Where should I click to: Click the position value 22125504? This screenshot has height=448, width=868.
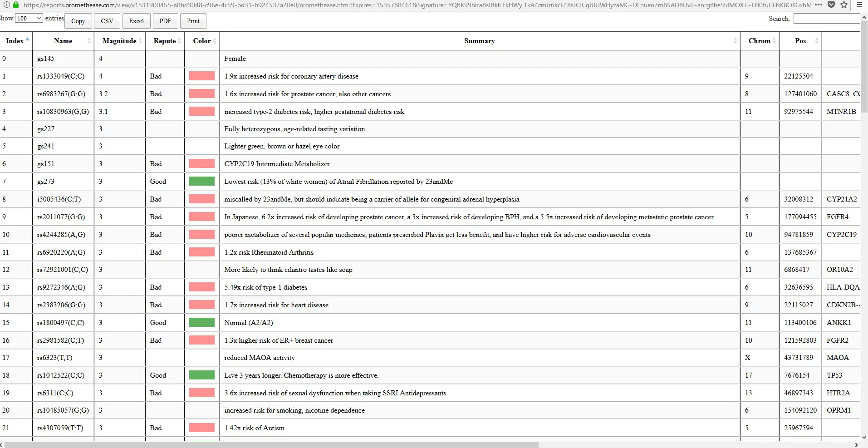coord(799,76)
